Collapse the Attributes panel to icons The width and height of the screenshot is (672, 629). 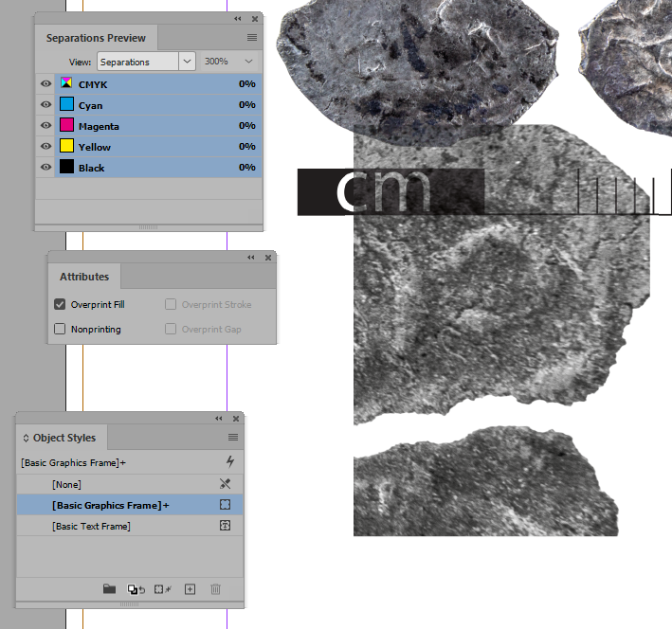(x=251, y=257)
